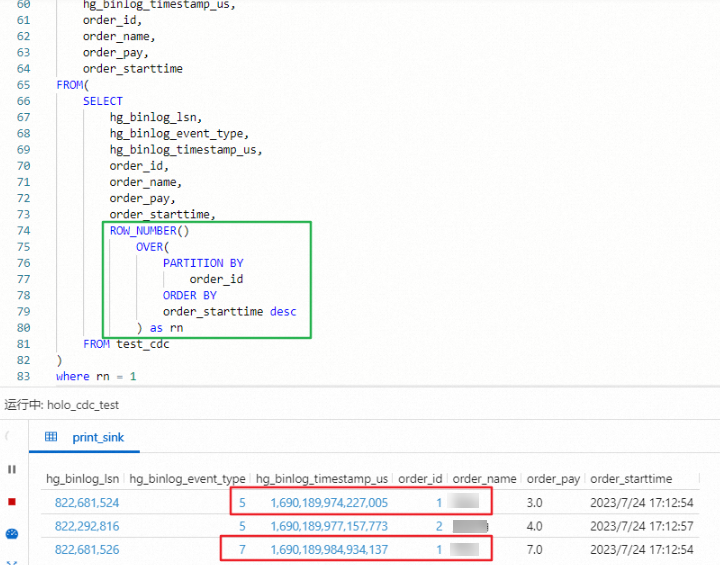The width and height of the screenshot is (720, 565).
Task: Click line number 65 in the gutter
Action: click(23, 85)
